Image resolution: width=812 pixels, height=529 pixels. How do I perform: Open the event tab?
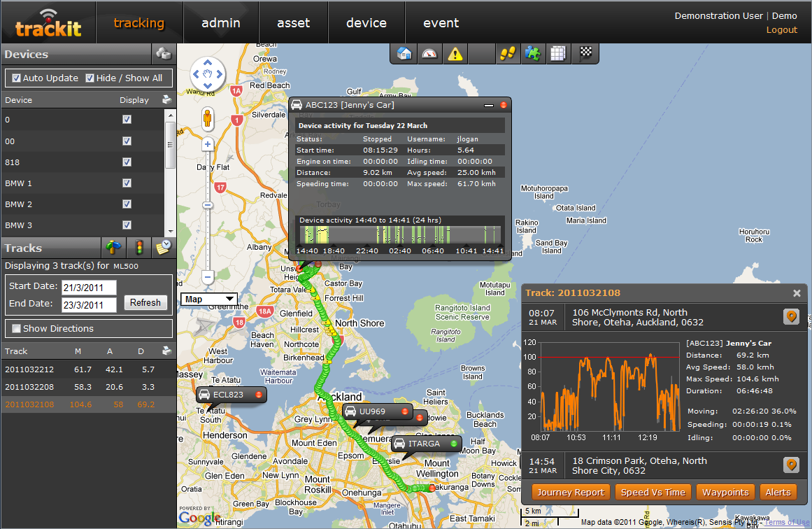click(x=441, y=23)
